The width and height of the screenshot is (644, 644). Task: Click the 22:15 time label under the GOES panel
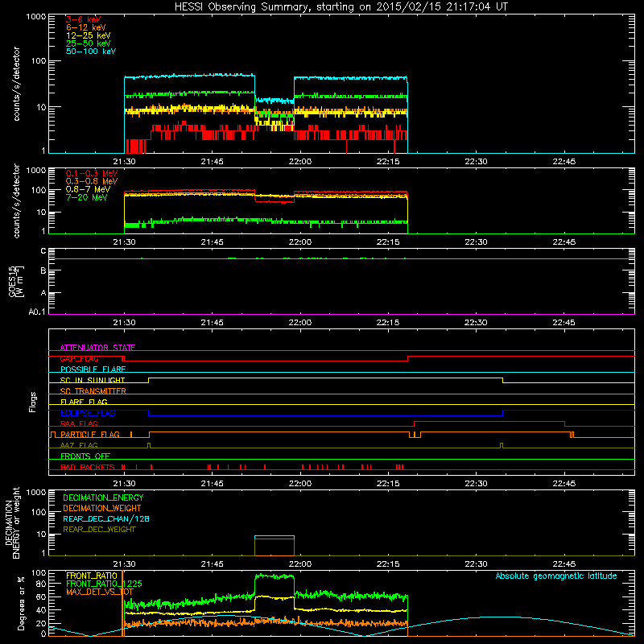coord(388,323)
